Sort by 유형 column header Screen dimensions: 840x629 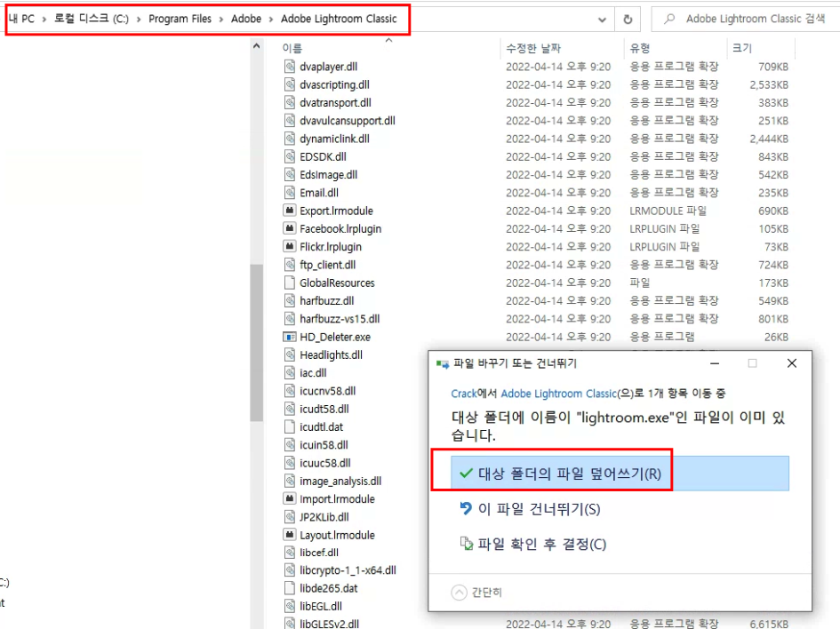[x=640, y=48]
